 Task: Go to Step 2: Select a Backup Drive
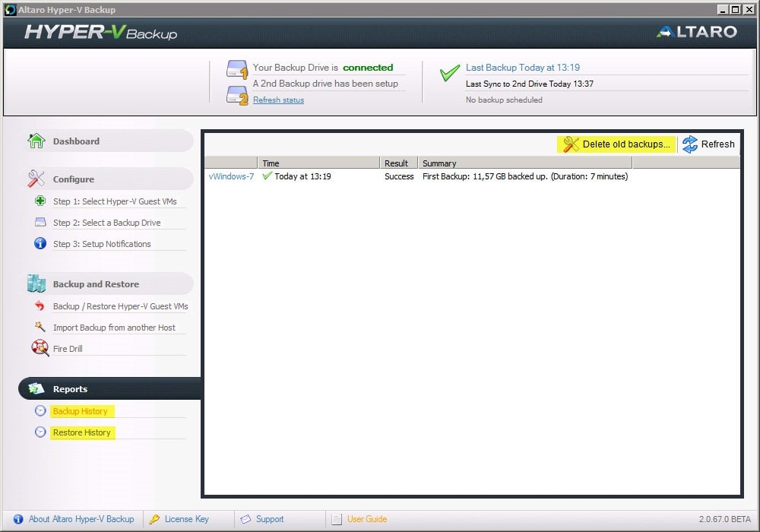tap(106, 223)
